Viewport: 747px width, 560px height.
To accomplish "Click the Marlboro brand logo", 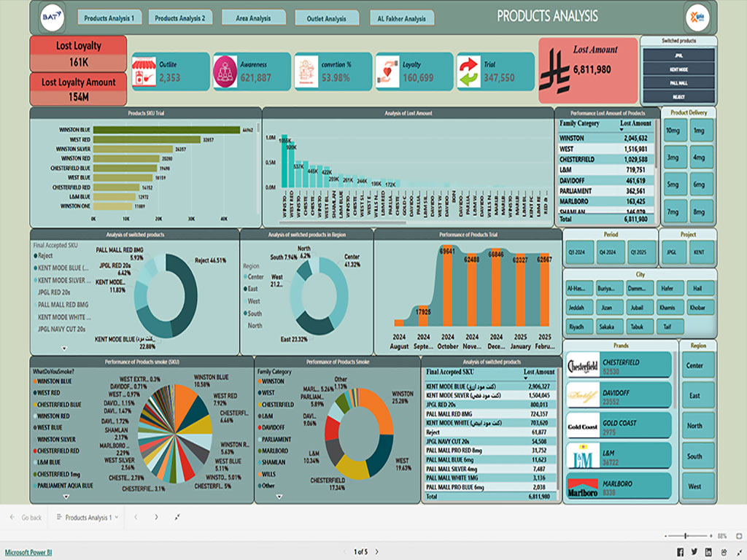I will coord(583,486).
